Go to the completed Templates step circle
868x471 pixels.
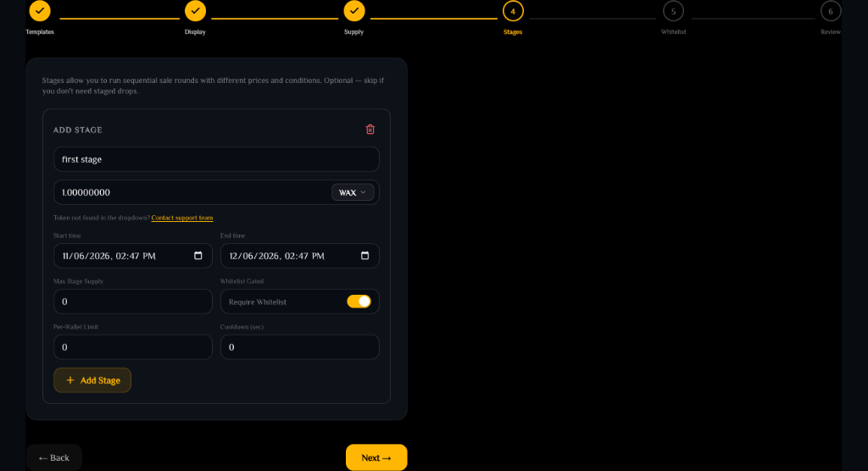tap(40, 10)
